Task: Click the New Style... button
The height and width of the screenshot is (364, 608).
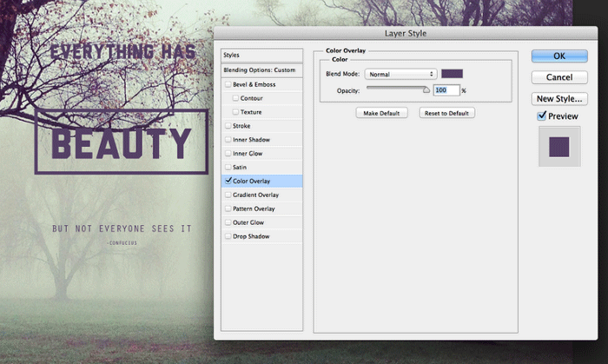Action: coord(559,98)
